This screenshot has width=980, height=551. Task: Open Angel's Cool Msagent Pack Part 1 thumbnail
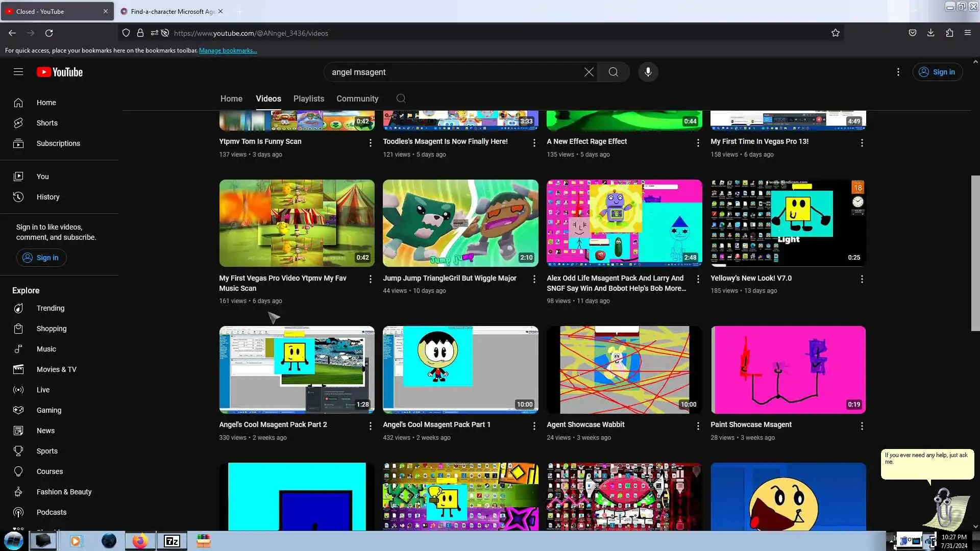click(460, 369)
